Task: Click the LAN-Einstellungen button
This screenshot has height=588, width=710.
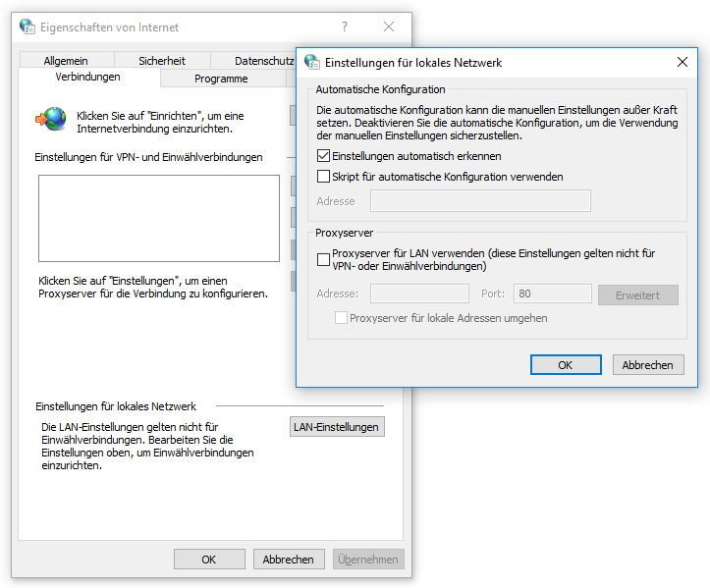Action: click(337, 427)
